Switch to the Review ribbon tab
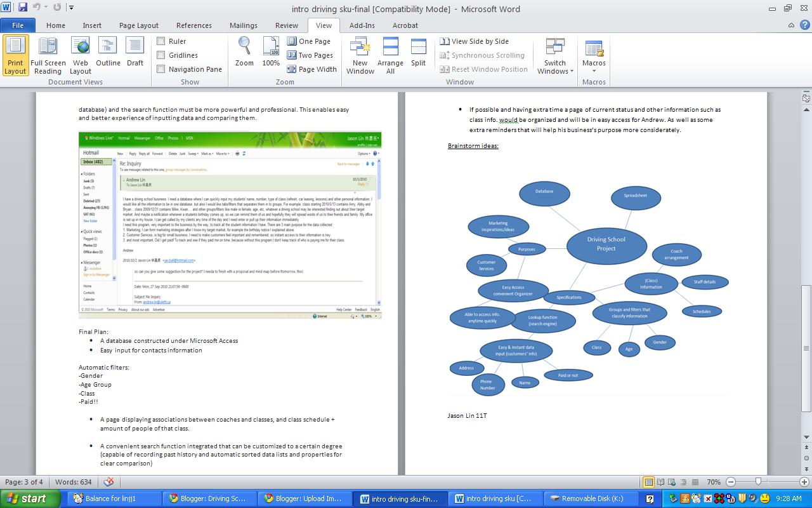Viewport: 812px width, 508px height. (x=286, y=25)
